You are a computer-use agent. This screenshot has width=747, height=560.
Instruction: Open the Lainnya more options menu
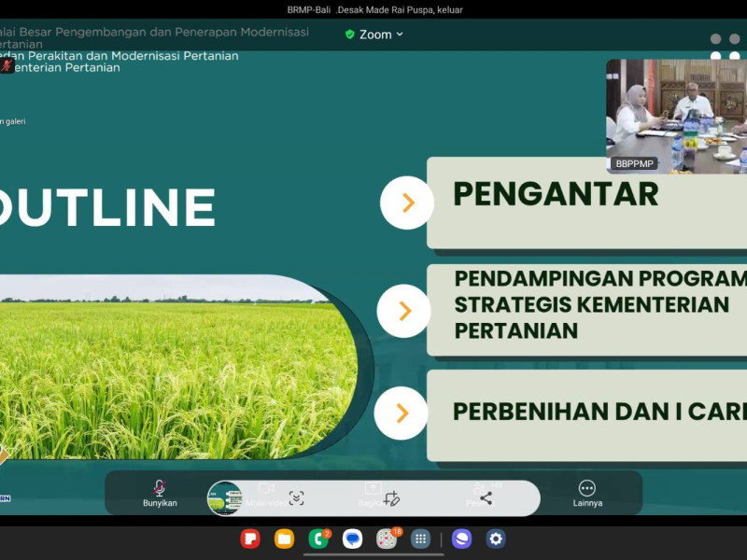click(x=587, y=493)
